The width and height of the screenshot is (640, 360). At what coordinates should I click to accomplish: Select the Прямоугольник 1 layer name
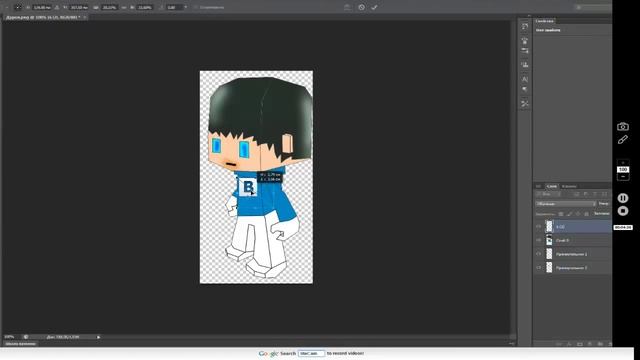pos(571,254)
